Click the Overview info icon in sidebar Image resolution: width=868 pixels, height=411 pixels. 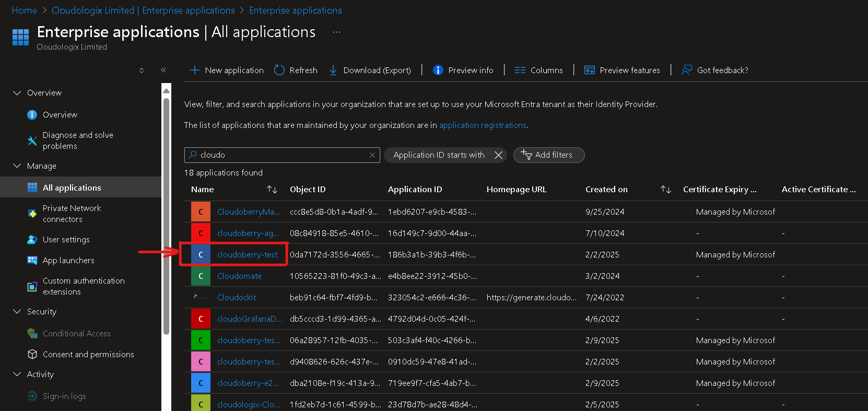click(32, 115)
